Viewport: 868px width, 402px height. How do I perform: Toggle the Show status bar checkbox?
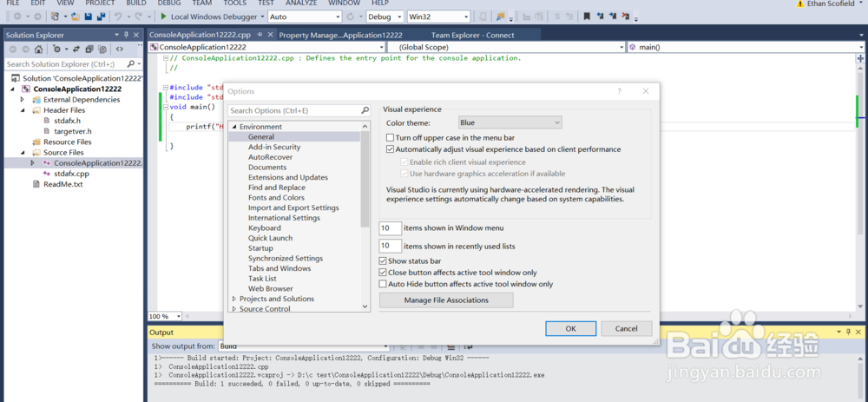click(x=383, y=260)
